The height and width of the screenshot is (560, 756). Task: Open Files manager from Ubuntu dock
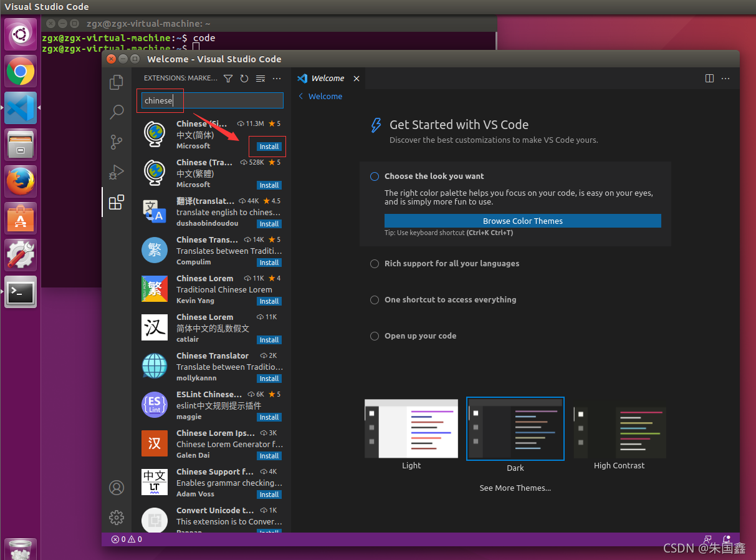tap(21, 145)
